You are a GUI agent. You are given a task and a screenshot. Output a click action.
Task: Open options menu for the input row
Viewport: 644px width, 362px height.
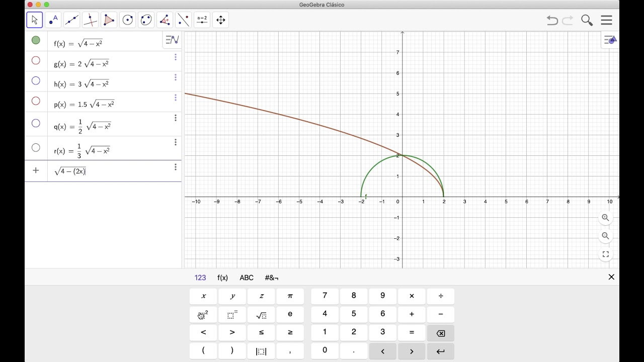point(176,167)
